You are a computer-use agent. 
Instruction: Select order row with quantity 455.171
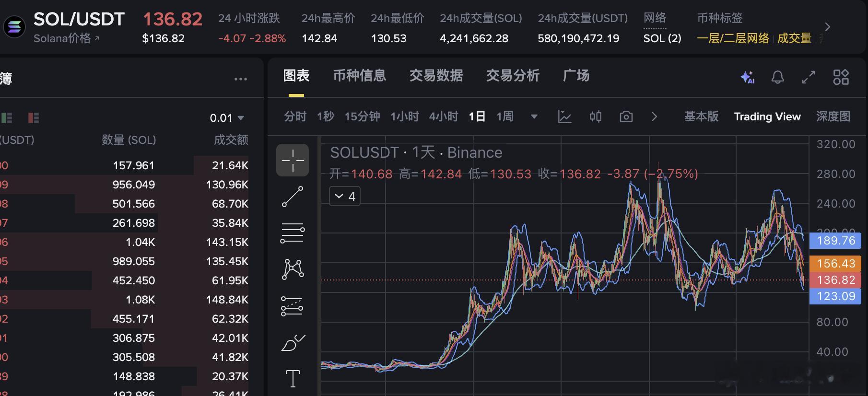click(124, 319)
